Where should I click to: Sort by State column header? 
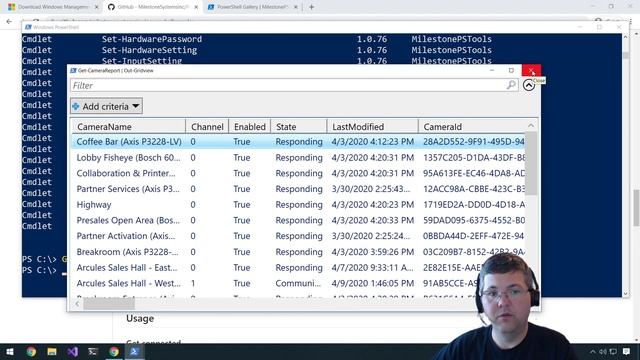[299, 127]
